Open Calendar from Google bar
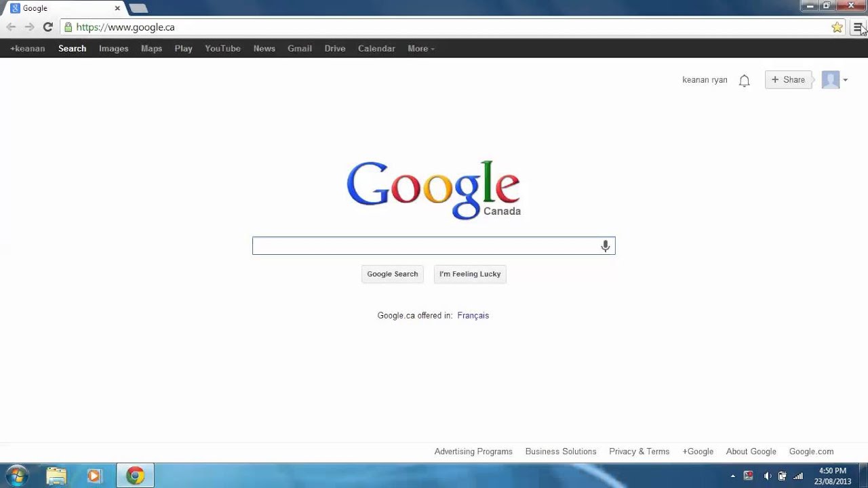 [x=376, y=49]
